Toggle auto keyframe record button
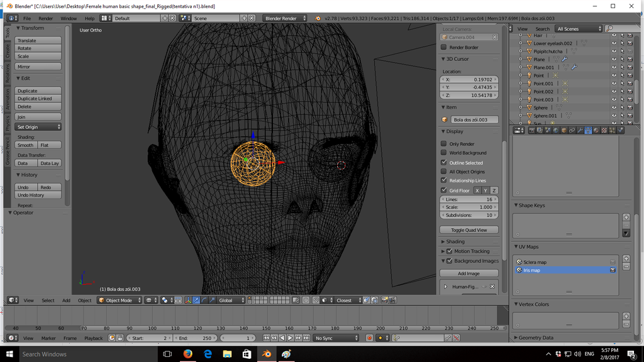The image size is (644, 362). coord(369,338)
